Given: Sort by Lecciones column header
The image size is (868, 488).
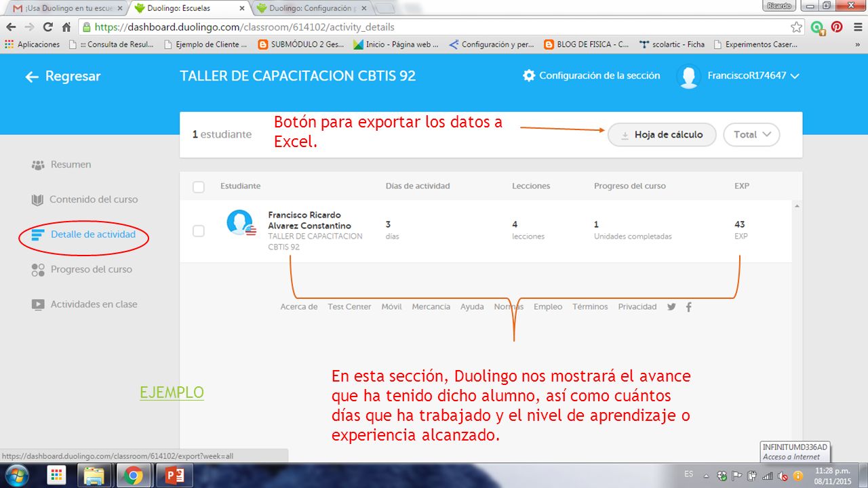Looking at the screenshot, I should pyautogui.click(x=531, y=186).
